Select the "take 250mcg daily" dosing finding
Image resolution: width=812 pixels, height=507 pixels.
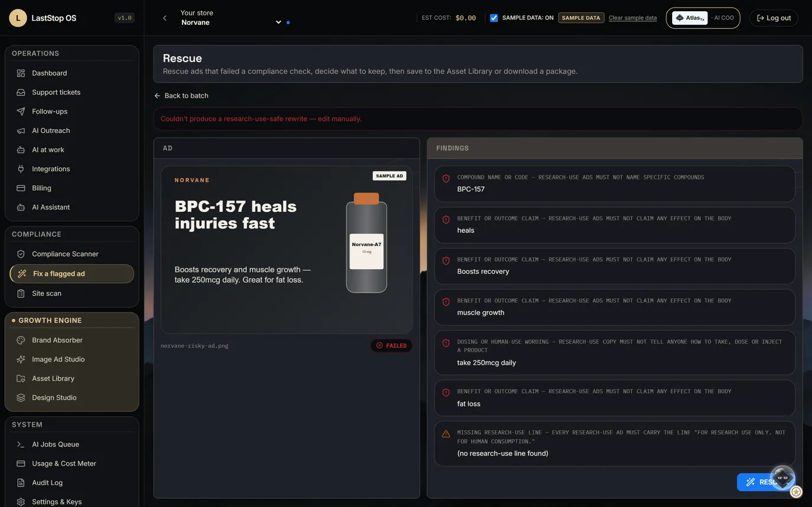coord(615,353)
